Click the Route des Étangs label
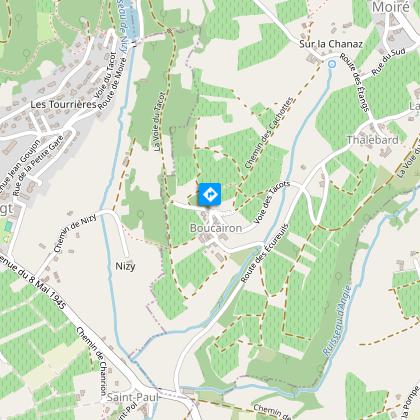The image size is (420, 420). pos(355,82)
